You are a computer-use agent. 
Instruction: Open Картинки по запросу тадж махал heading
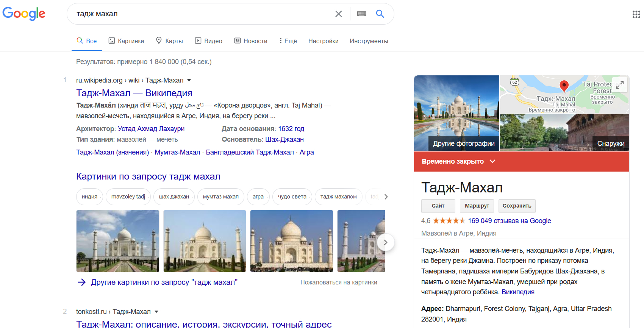[x=148, y=176]
